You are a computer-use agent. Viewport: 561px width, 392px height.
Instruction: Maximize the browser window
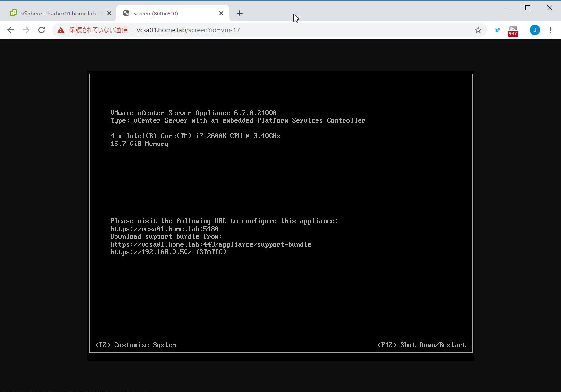528,8
